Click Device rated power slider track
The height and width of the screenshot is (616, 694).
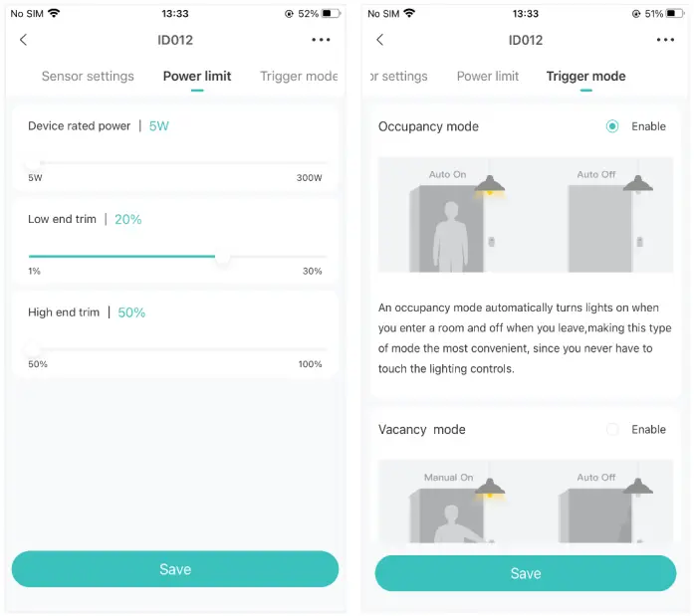177,163
